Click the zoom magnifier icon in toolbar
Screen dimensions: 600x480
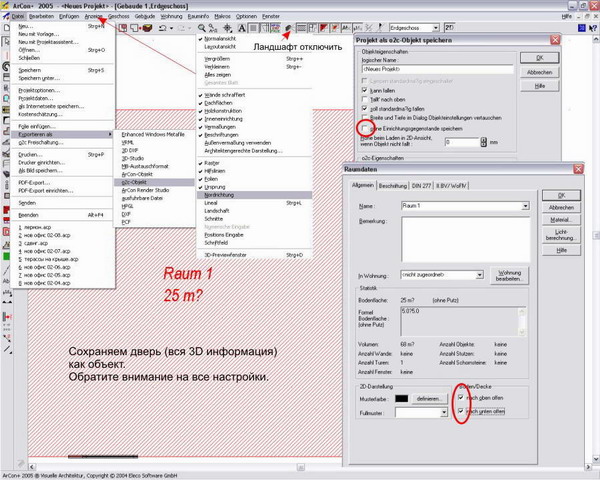point(204,30)
